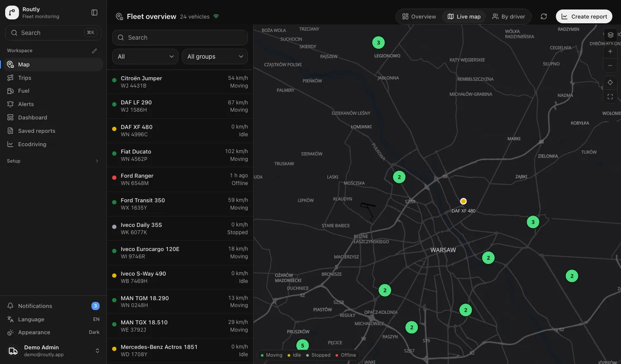Open Demo Admin account switcher

53,351
